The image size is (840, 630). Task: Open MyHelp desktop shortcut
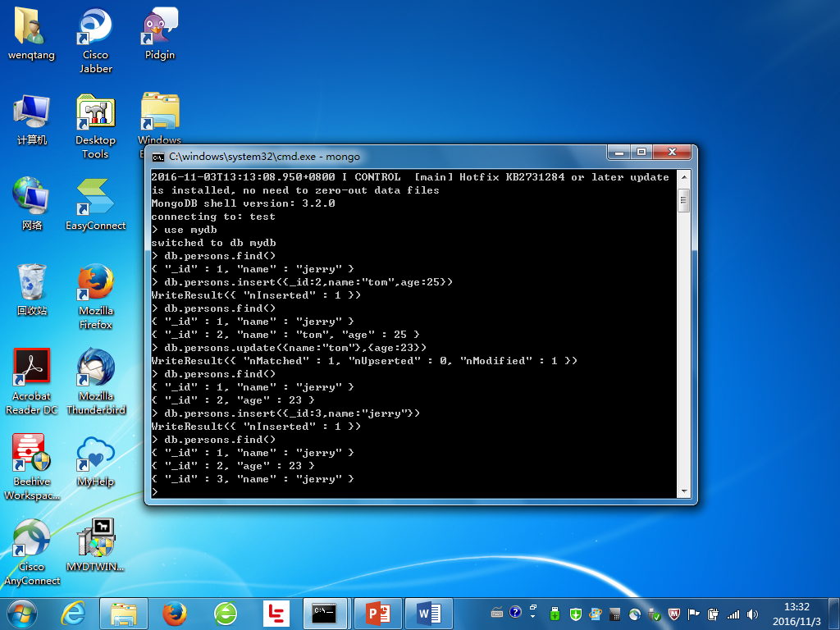click(95, 461)
